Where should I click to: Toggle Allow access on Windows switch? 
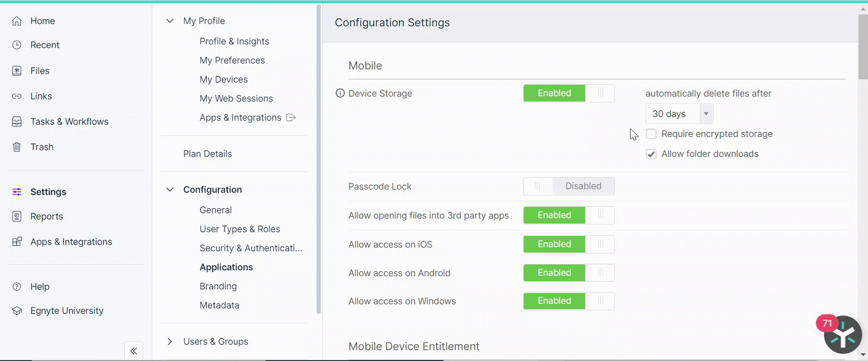coord(569,301)
